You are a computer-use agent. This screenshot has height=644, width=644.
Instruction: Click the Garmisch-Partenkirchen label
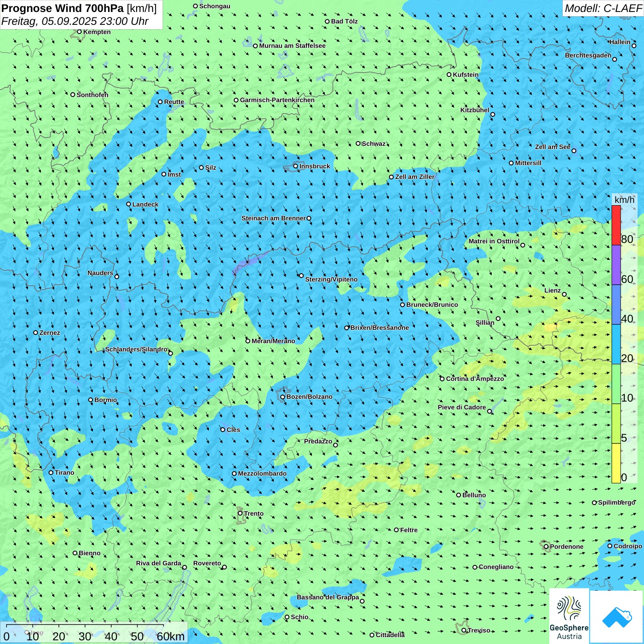[277, 100]
